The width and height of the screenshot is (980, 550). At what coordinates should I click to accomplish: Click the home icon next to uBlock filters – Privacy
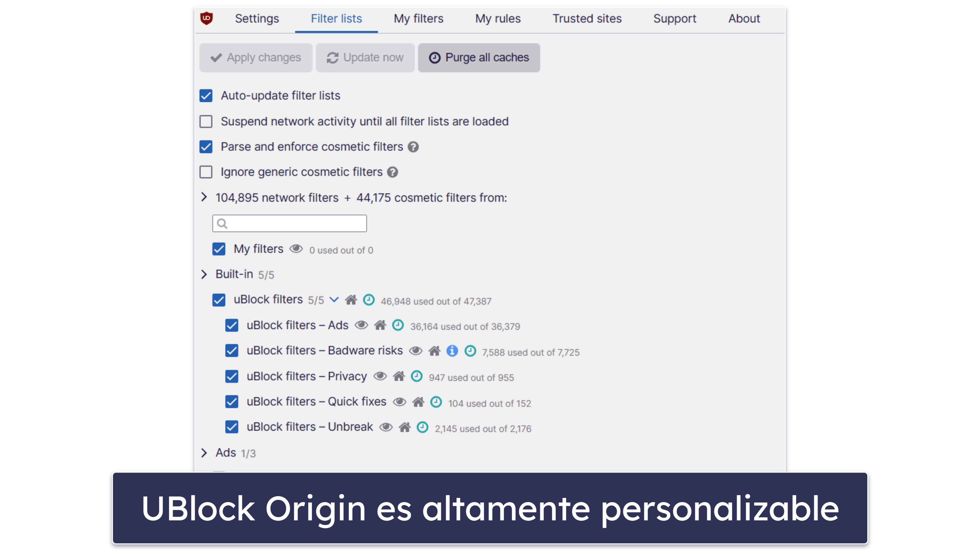(402, 376)
